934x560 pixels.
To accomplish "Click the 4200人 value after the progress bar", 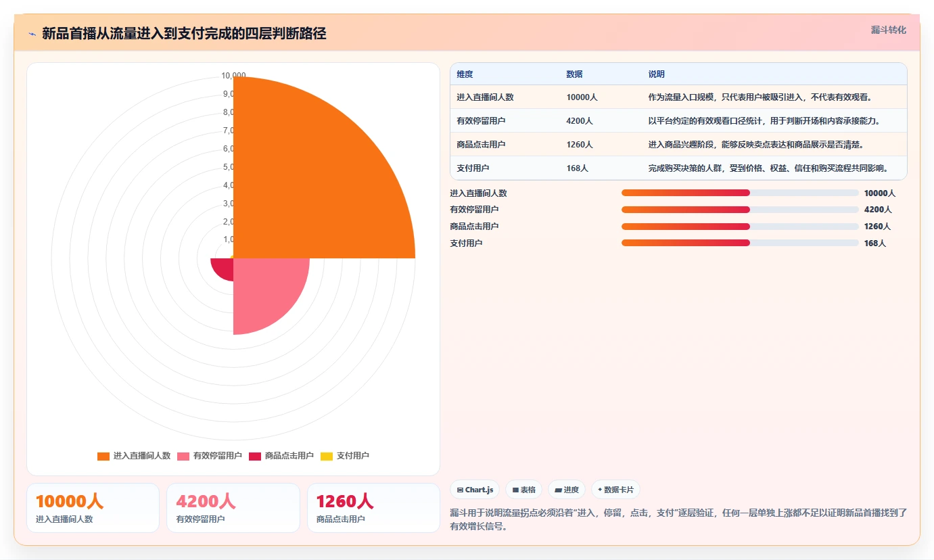I will point(878,210).
